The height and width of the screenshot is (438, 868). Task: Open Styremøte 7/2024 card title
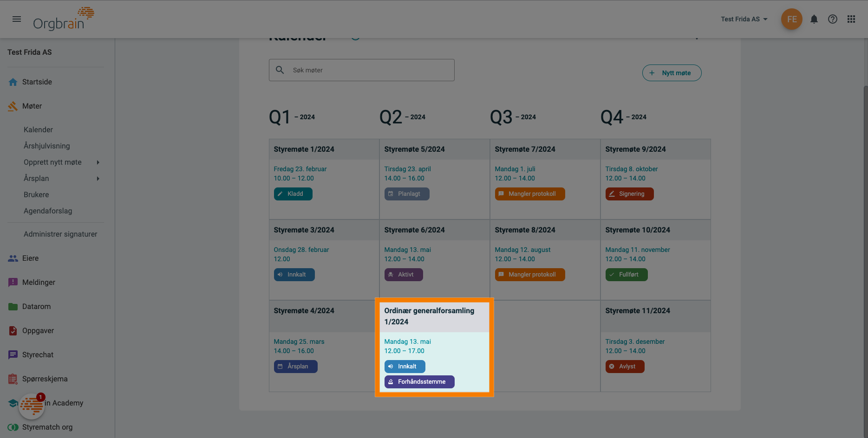[x=525, y=149]
